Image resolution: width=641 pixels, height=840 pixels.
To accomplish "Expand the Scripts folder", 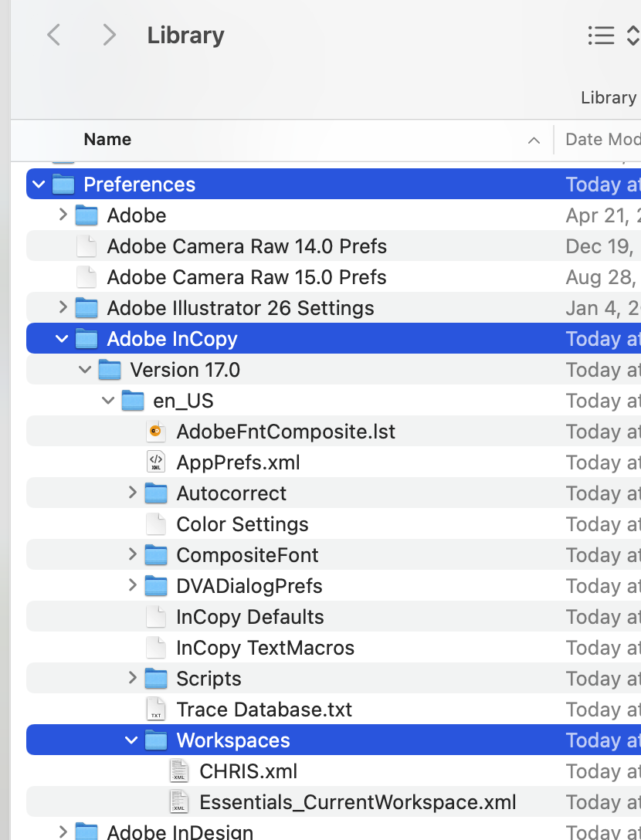I will pyautogui.click(x=132, y=678).
